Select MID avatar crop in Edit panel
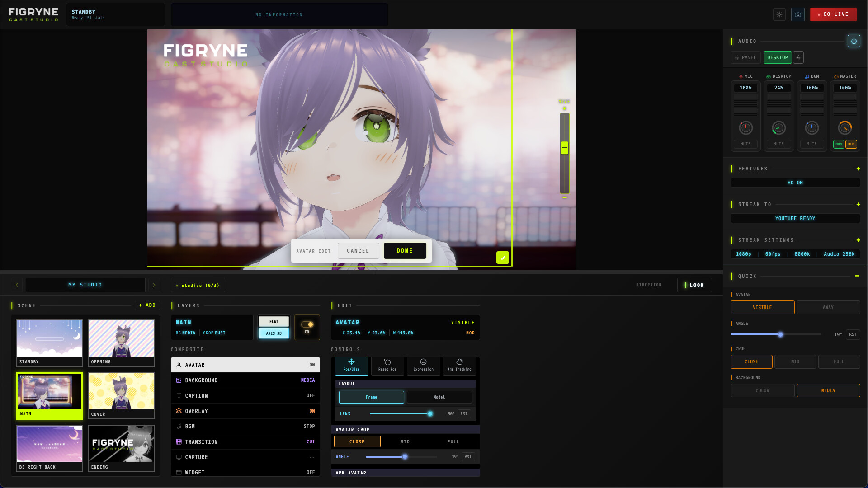868x488 pixels. click(x=405, y=442)
